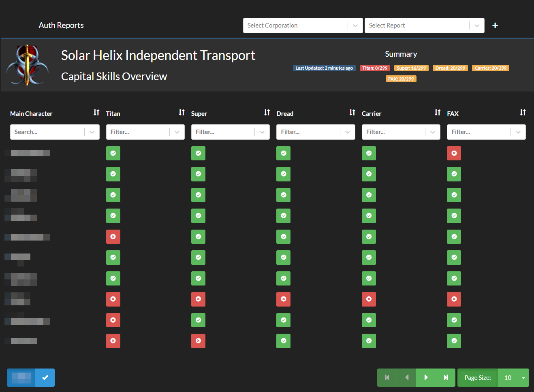This screenshot has width=534, height=392.
Task: Click the 'Solar Helix Independent Transport' heading
Action: [x=158, y=55]
